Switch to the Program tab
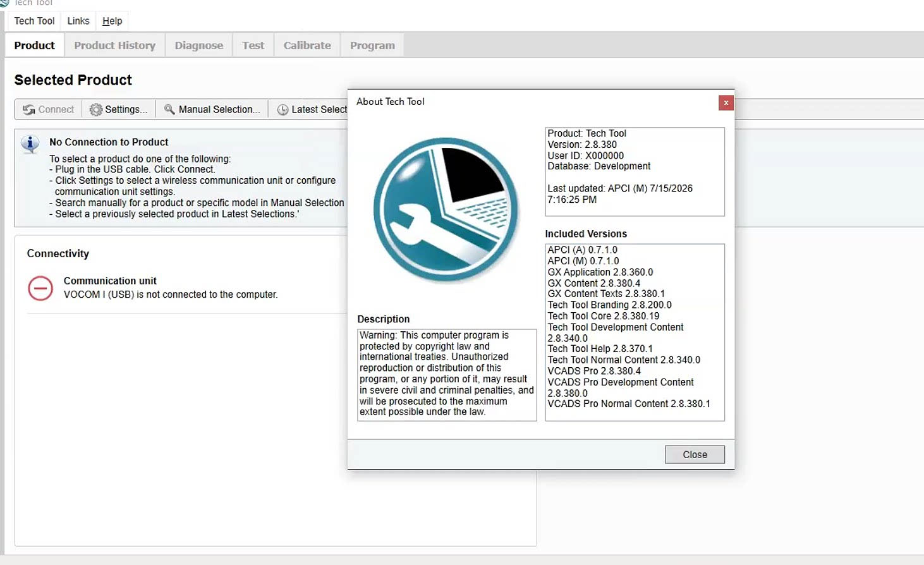Viewport: 924px width, 565px height. pyautogui.click(x=372, y=46)
